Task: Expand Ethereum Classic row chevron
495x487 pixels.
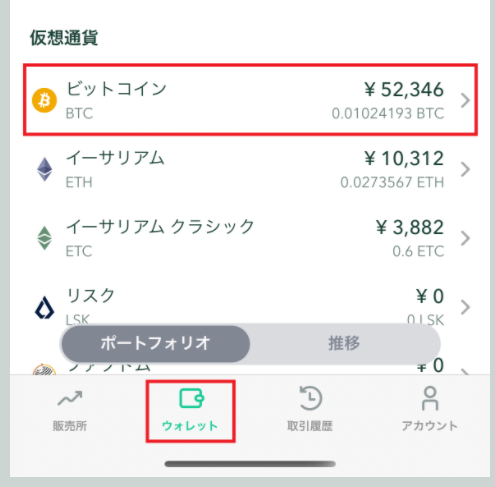Action: coord(465,238)
